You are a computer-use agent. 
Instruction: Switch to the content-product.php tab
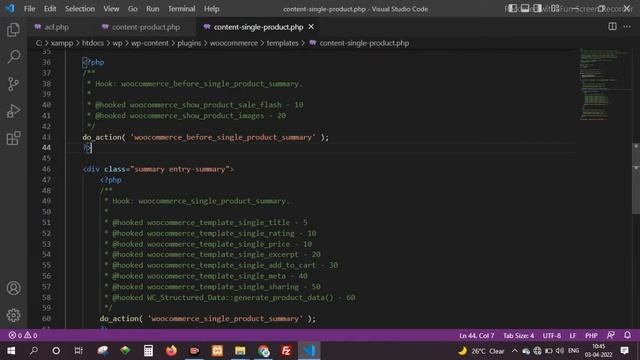[x=146, y=27]
